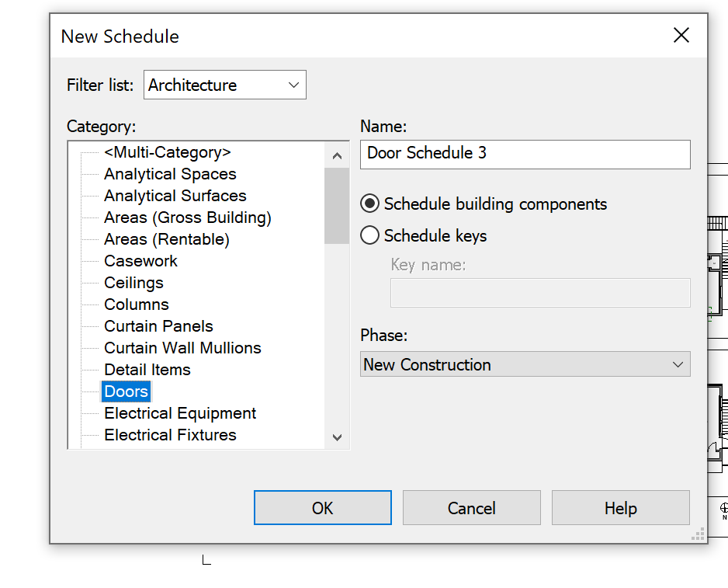Open the Filter list dropdown
The height and width of the screenshot is (588, 728).
(x=225, y=85)
